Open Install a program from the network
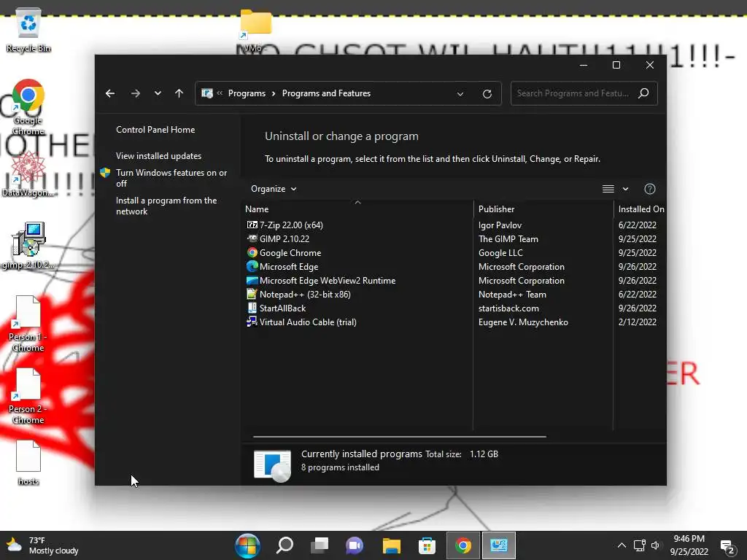 166,206
